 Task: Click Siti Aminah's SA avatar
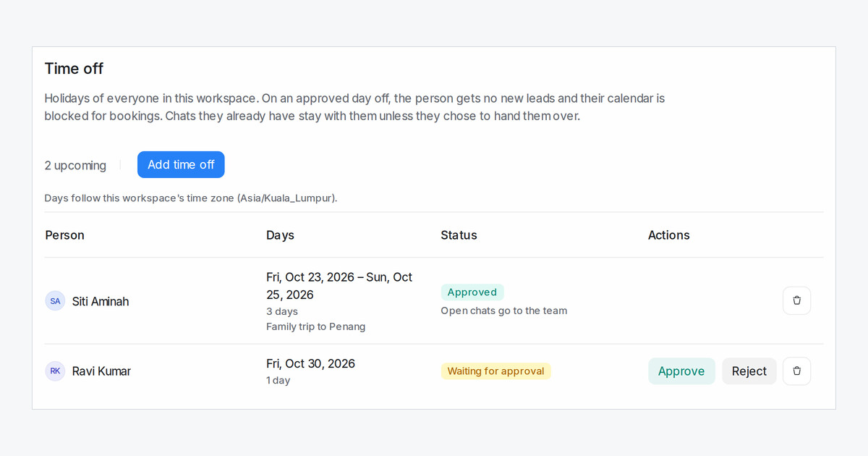(x=56, y=301)
